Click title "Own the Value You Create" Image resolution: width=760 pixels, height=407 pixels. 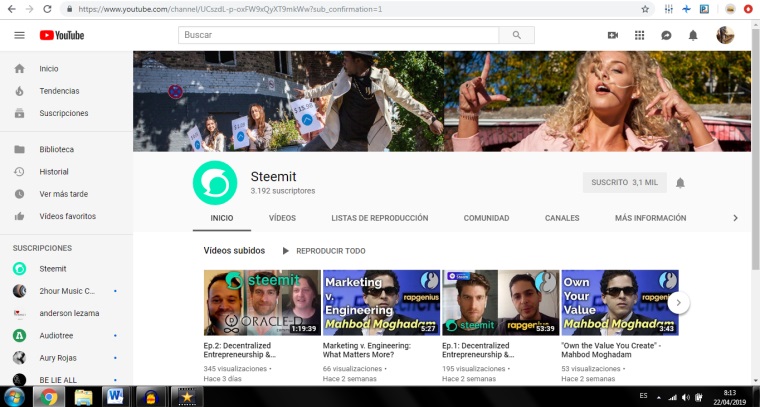(611, 350)
